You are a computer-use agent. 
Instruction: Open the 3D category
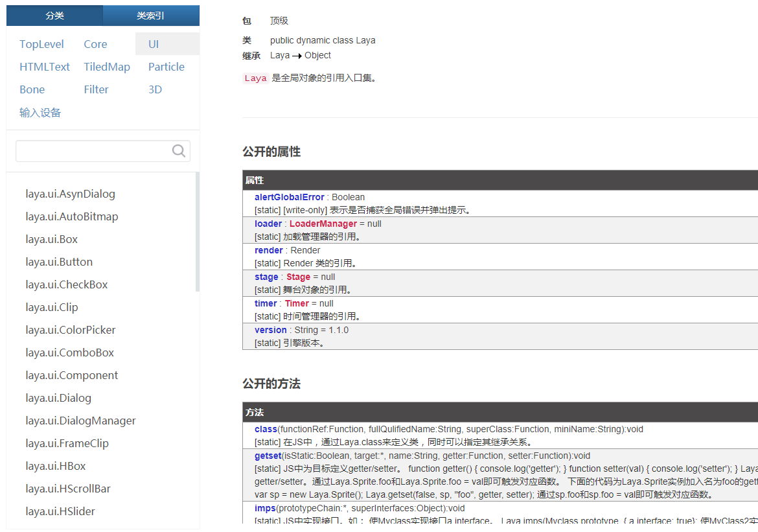pos(155,89)
